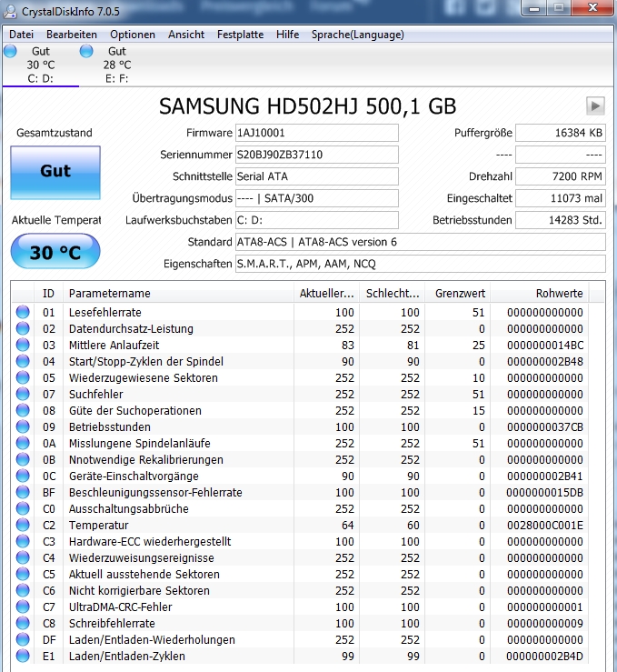The width and height of the screenshot is (617, 672).
Task: Click the Grenzwert column header
Action: pyautogui.click(x=458, y=293)
